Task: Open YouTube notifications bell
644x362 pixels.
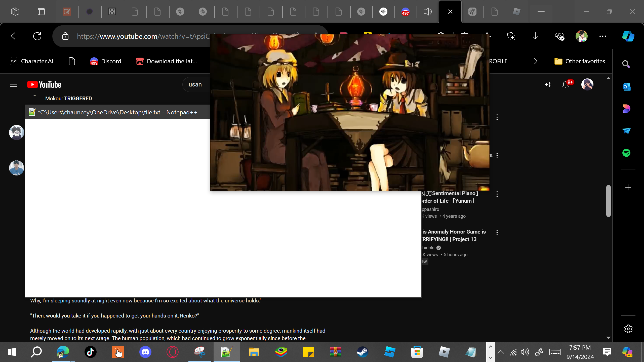Action: (x=566, y=84)
